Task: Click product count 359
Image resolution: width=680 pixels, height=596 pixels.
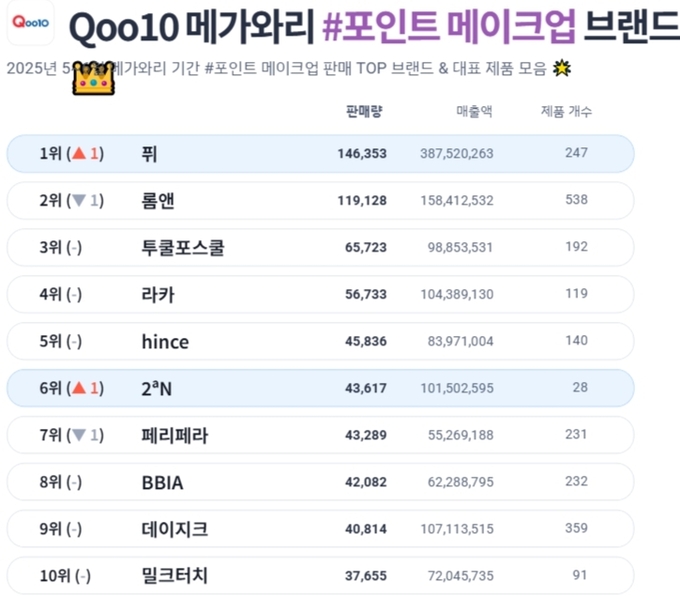Action: coord(576,528)
